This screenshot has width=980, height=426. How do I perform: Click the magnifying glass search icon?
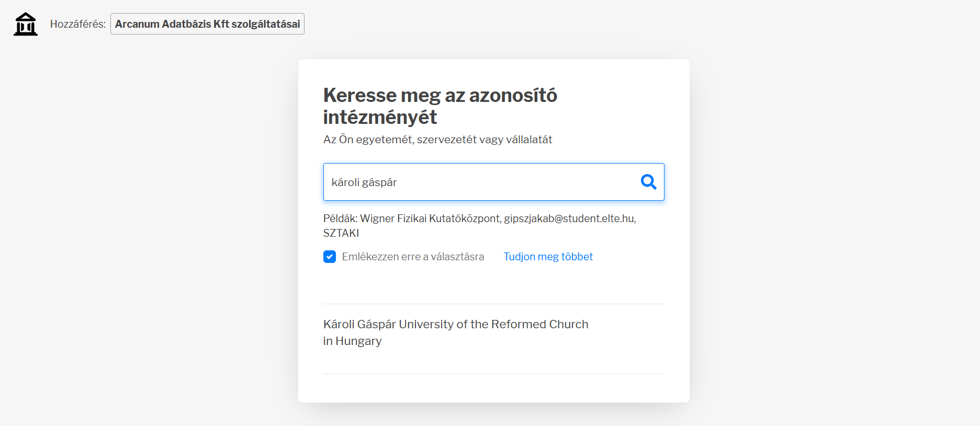coord(648,182)
